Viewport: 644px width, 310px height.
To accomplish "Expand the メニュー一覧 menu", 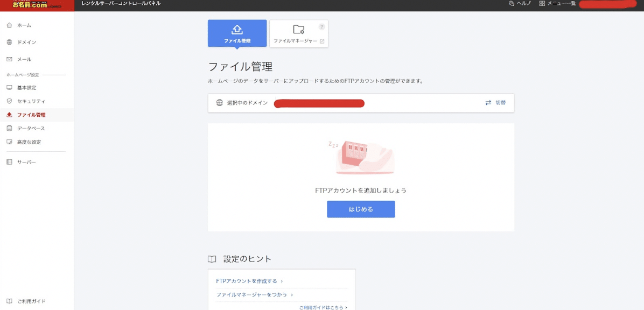I will [x=557, y=4].
